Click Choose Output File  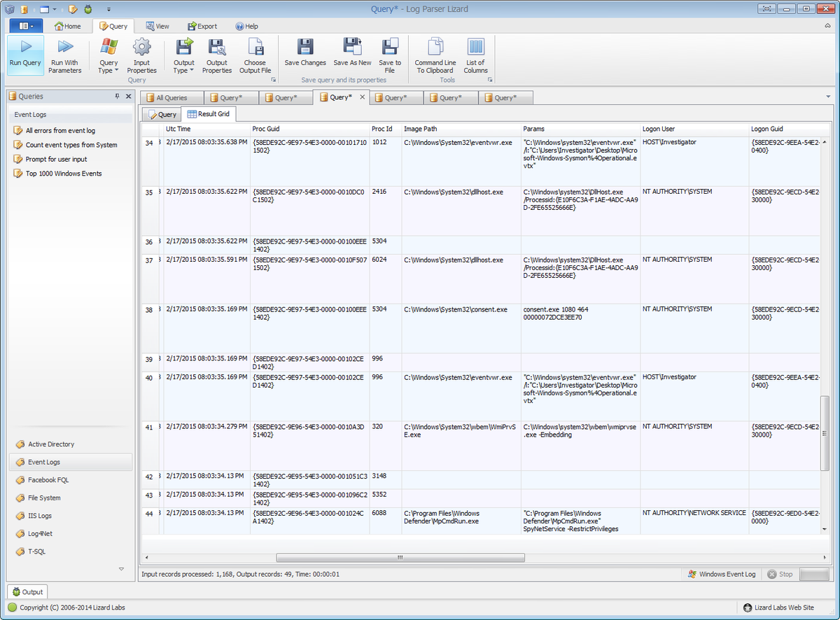coord(255,55)
